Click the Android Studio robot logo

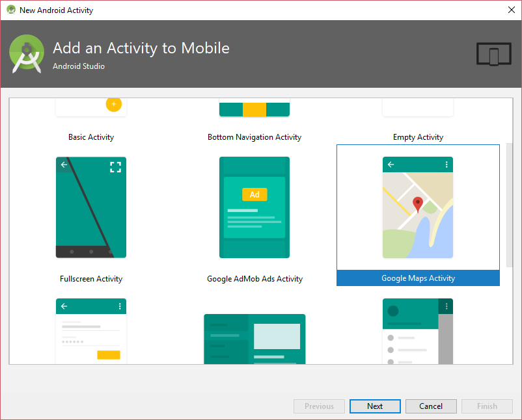click(x=26, y=54)
